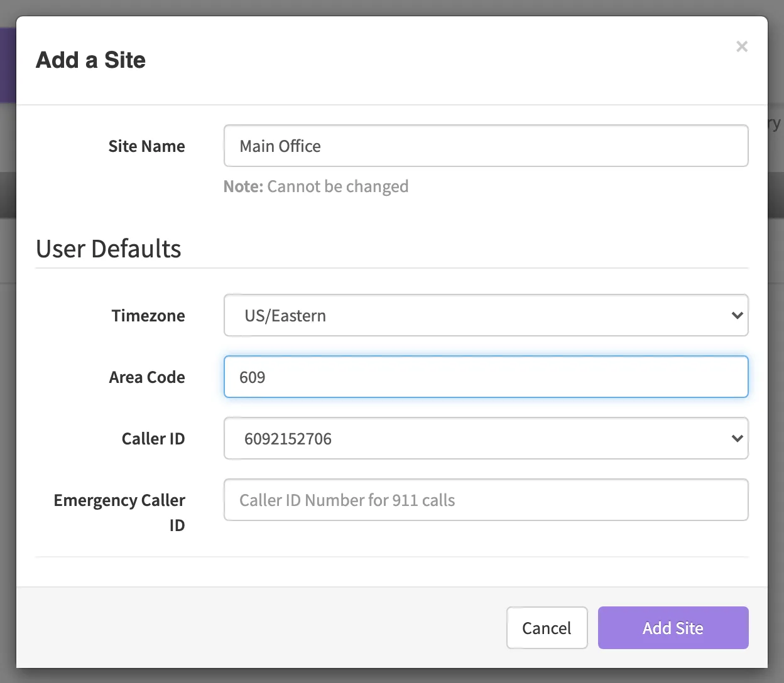Click the Add a Site title

90,60
